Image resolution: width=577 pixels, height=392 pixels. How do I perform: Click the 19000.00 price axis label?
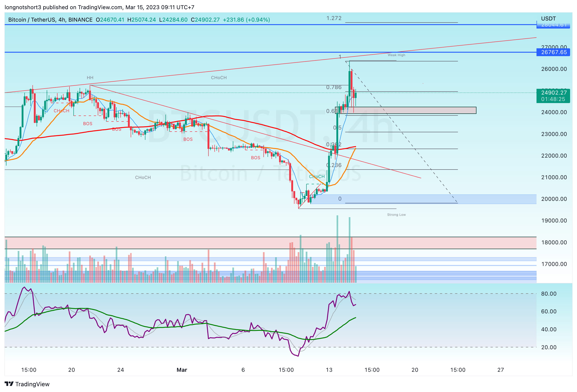554,220
